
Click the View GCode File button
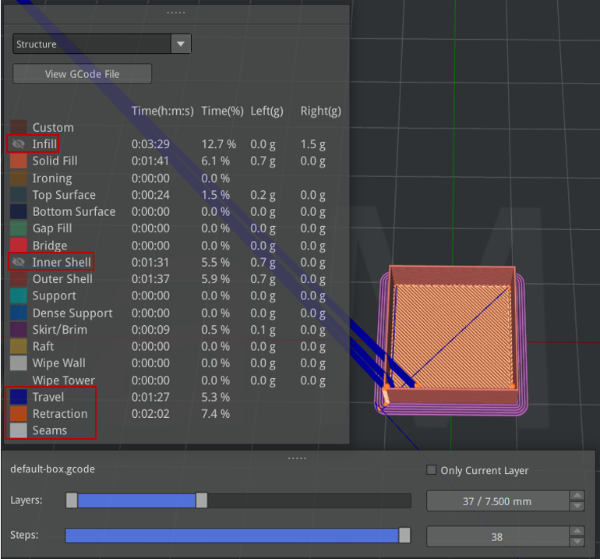coord(82,74)
